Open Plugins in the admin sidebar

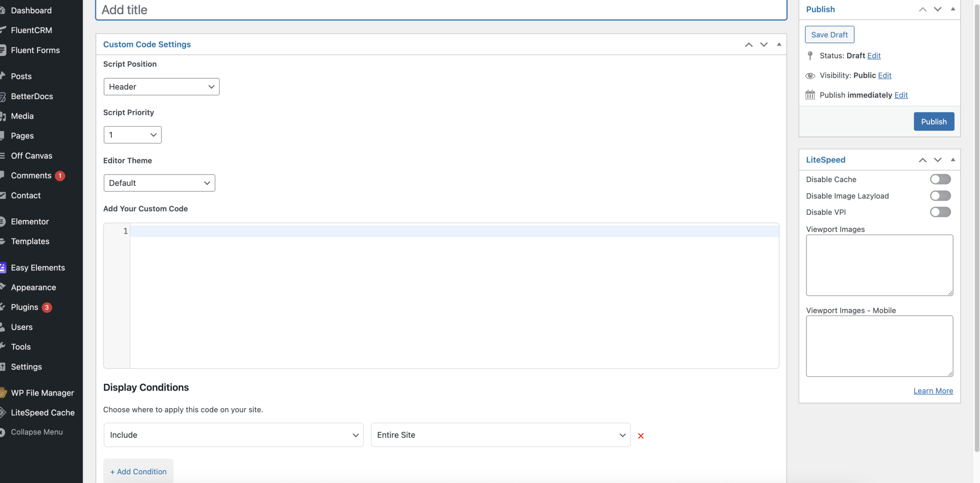pos(24,307)
